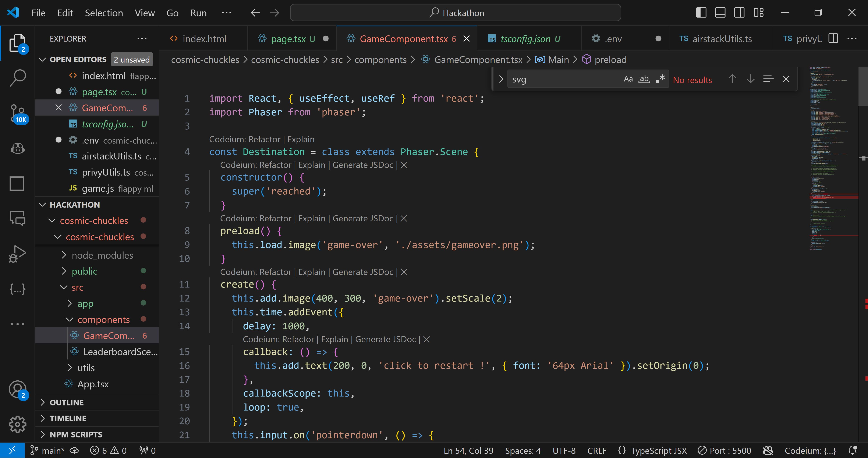Open the Accounts menu icon

18,390
